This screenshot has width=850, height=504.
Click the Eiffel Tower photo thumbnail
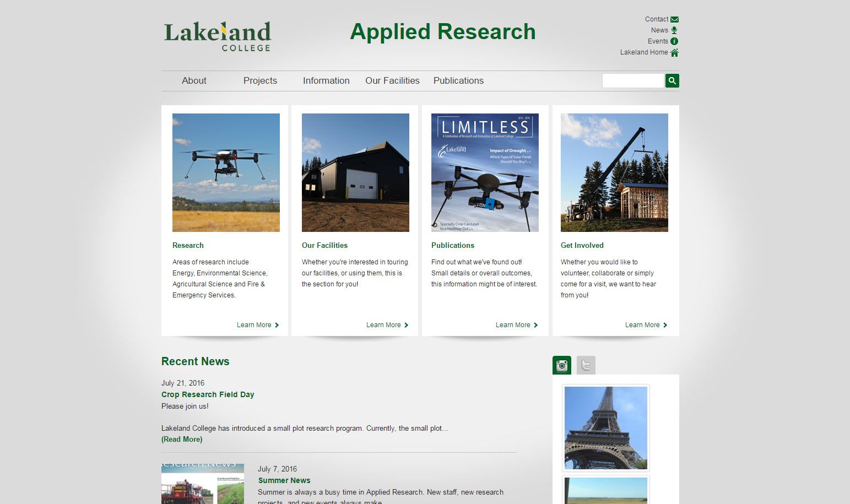(605, 428)
